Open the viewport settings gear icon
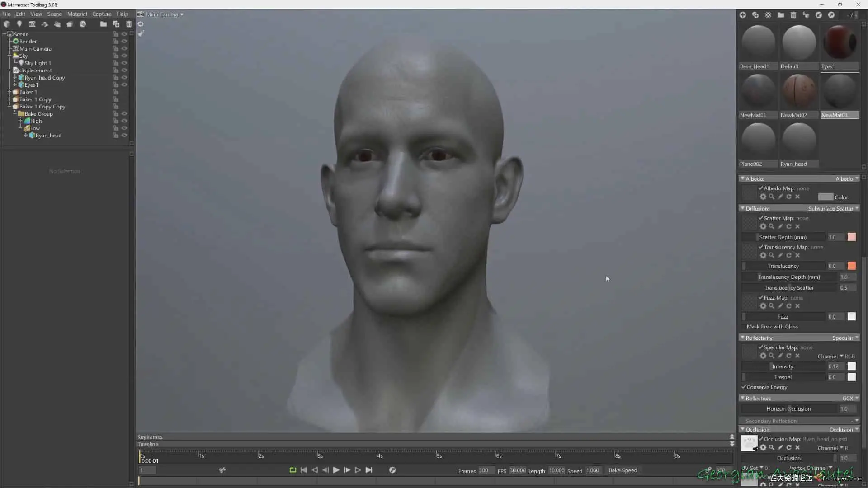Image resolution: width=868 pixels, height=488 pixels. (x=141, y=24)
